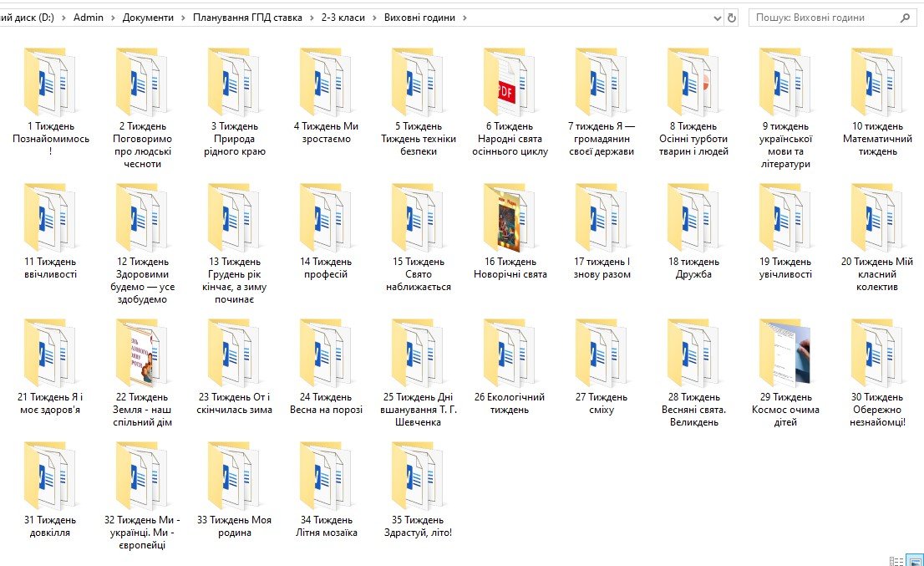Select the "16 Тиждень Новорічні свята" folder

coord(510,217)
